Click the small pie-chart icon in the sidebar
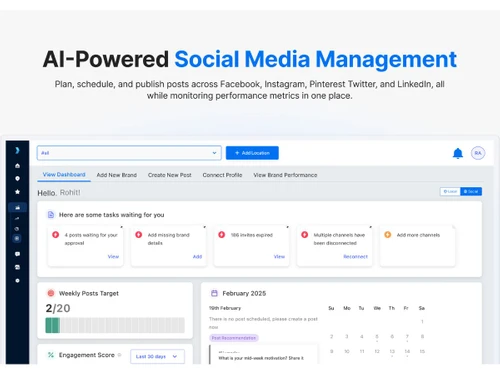Image resolution: width=500 pixels, height=375 pixels. point(17,229)
